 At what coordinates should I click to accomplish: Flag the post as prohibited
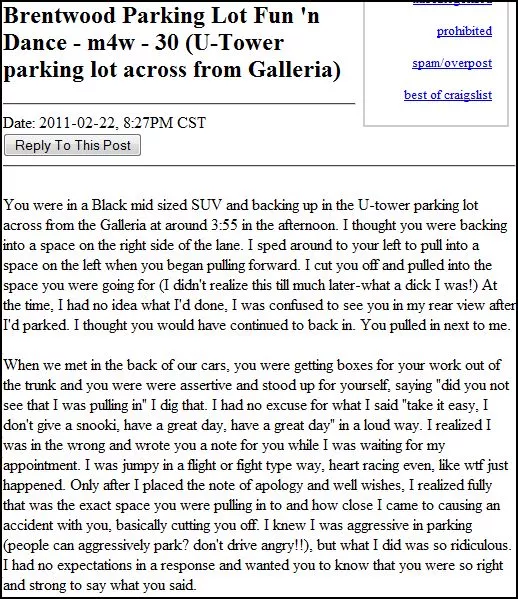(x=464, y=31)
